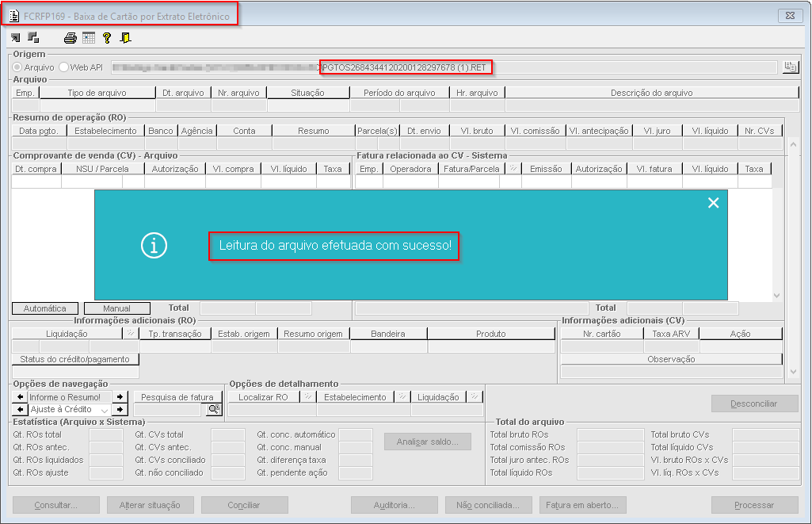
Task: Click the Estabelecimento button in Opções de detalhamento
Action: click(355, 397)
